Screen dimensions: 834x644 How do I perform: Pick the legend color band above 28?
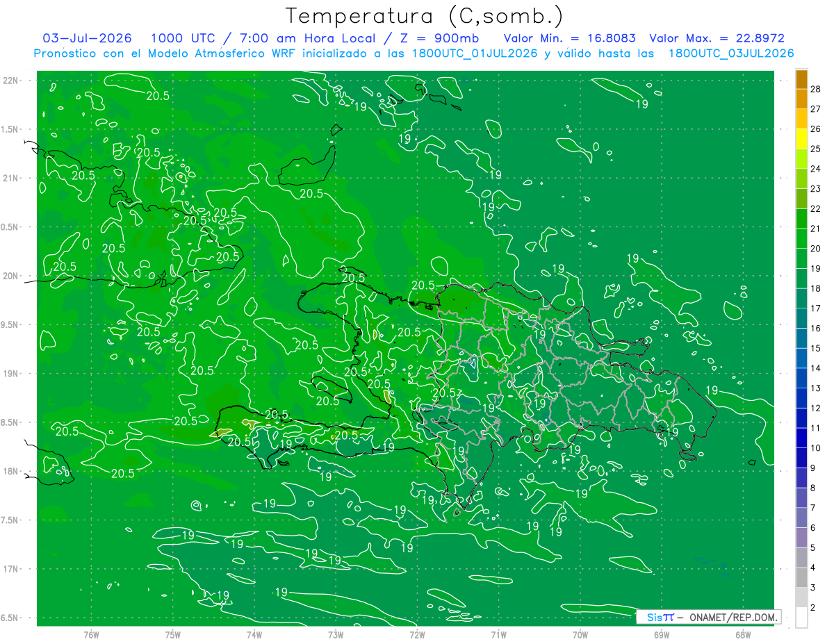(801, 79)
